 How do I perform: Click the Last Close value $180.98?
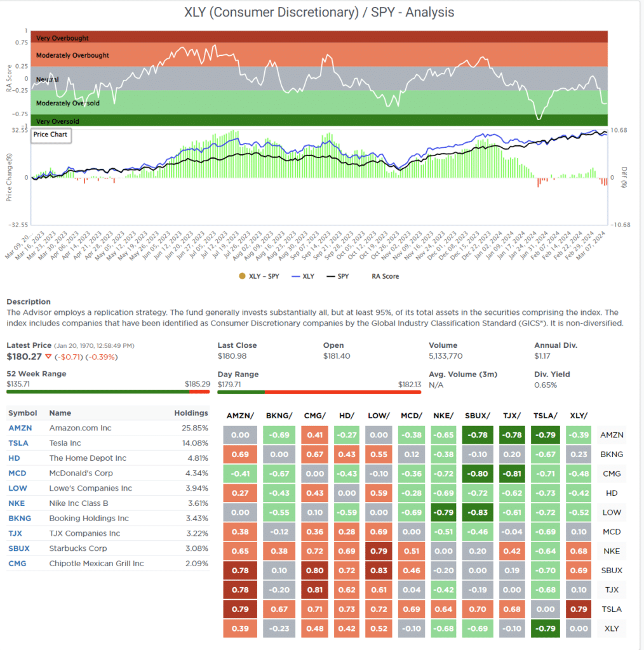coord(232,356)
